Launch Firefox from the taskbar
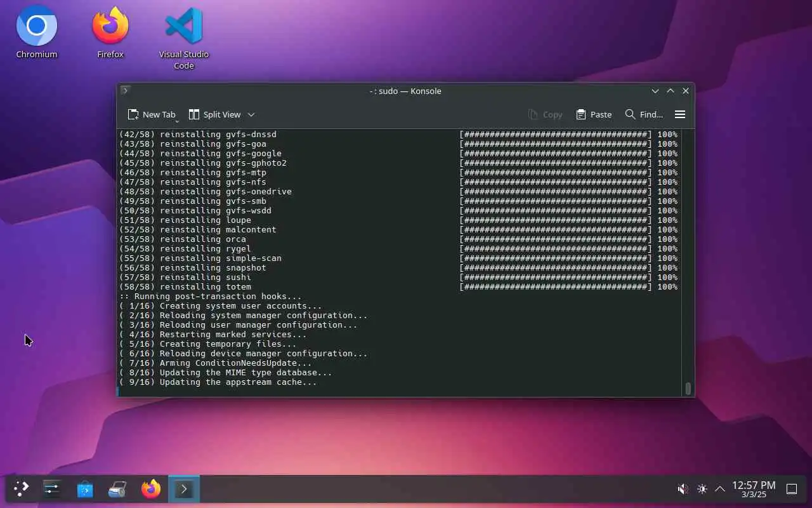The image size is (812, 508). (151, 489)
